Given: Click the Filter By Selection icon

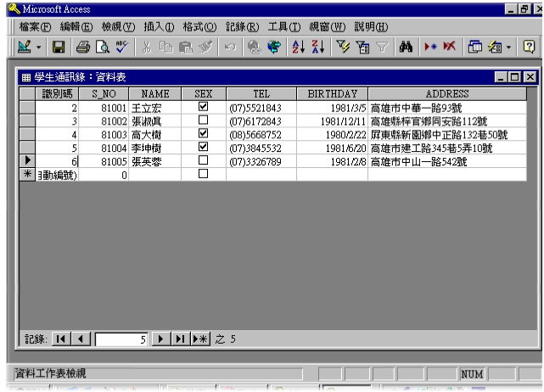Looking at the screenshot, I should pos(343,47).
